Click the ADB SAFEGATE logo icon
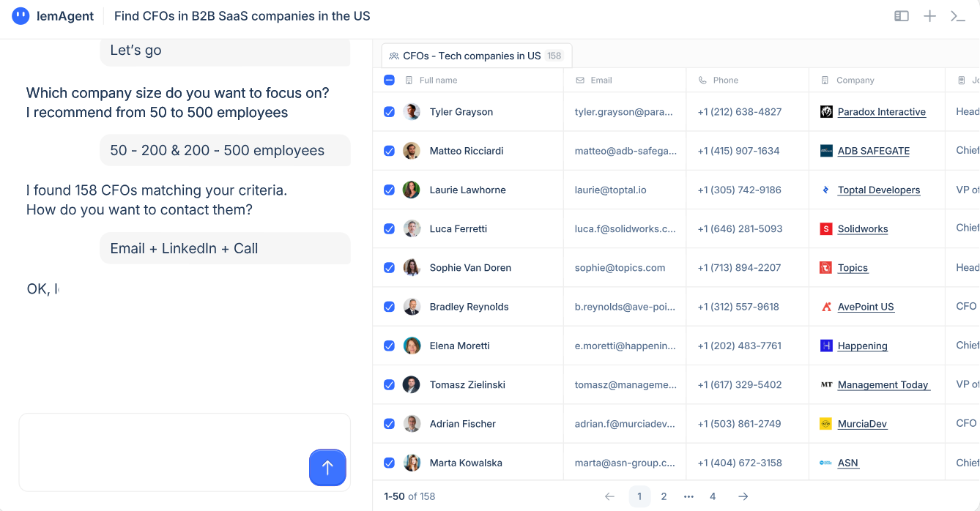The height and width of the screenshot is (511, 980). tap(826, 151)
